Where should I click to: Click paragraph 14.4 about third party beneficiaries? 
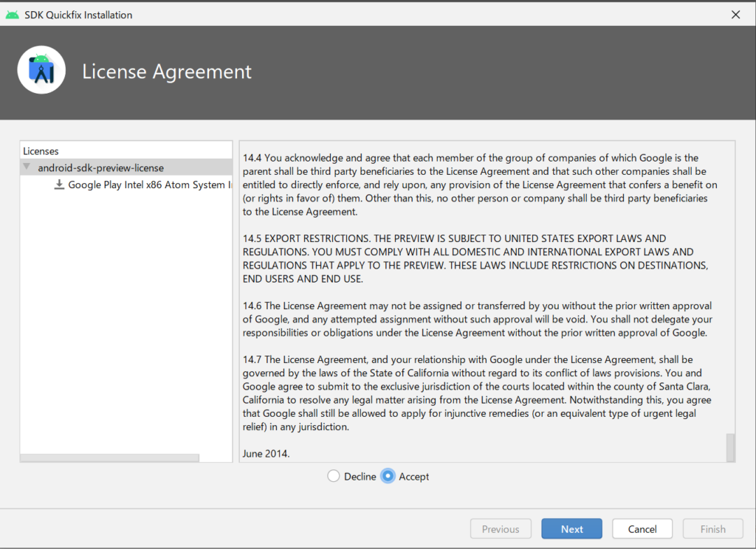[480, 184]
